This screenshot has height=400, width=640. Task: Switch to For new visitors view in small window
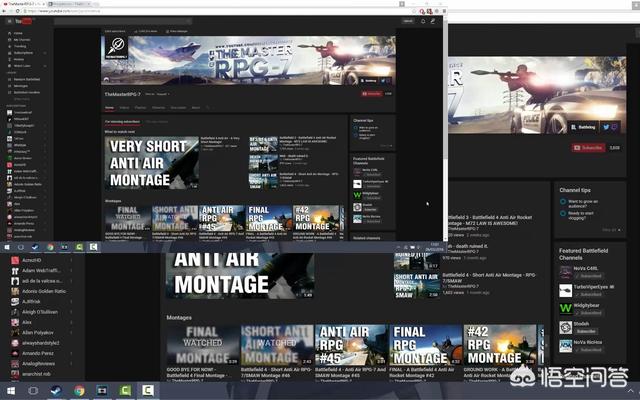[157, 122]
